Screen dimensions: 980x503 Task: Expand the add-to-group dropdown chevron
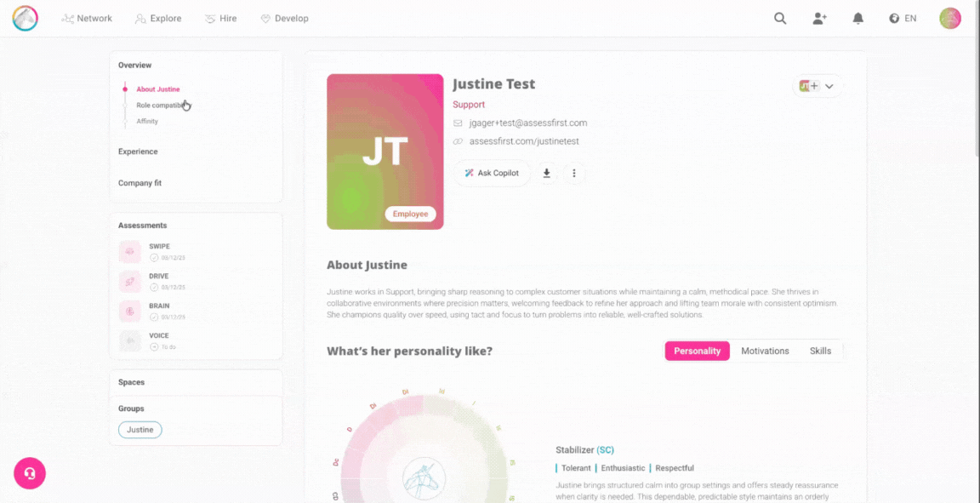pos(829,86)
